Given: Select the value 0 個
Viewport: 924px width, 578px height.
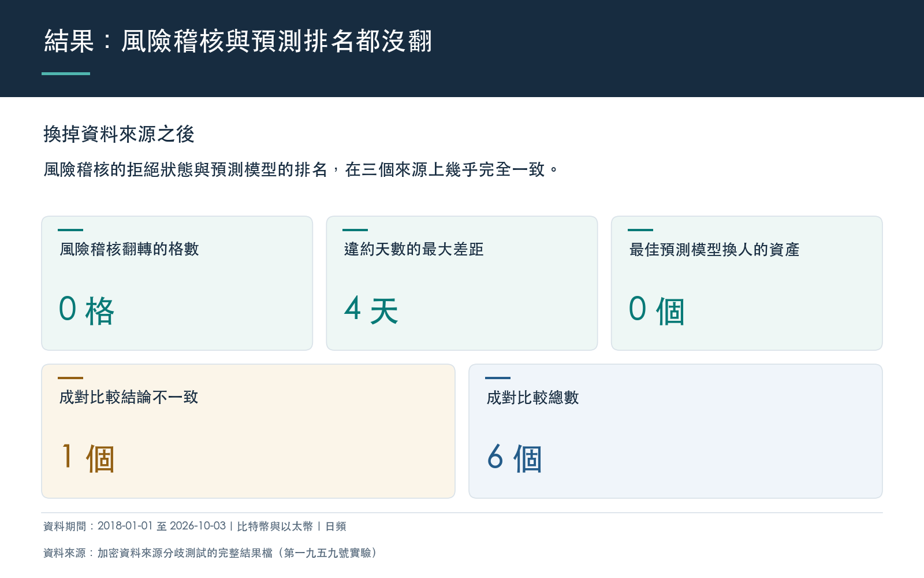Looking at the screenshot, I should (657, 310).
